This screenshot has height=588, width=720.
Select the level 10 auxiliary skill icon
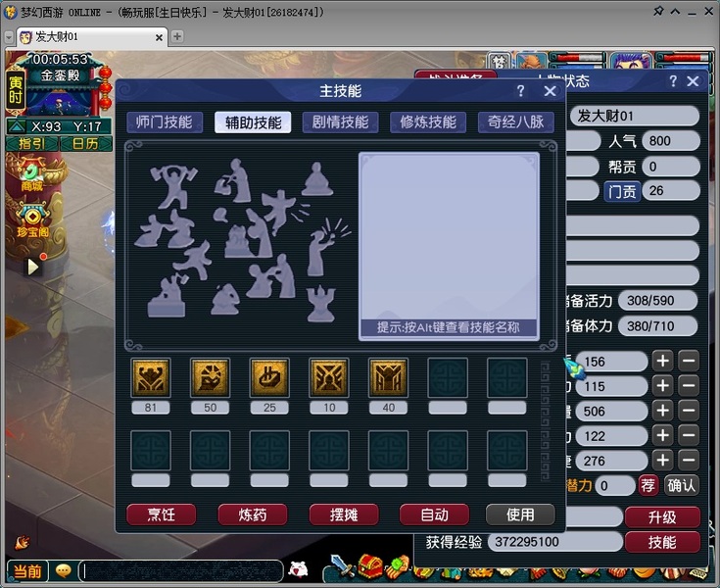pos(329,377)
